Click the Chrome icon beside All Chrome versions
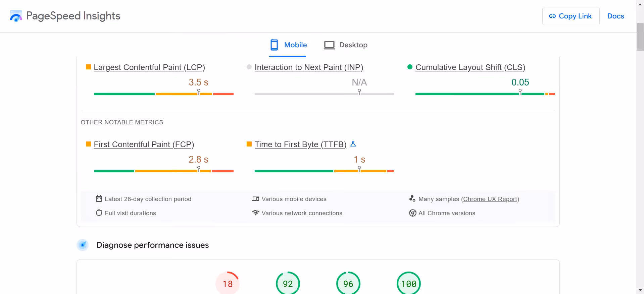The image size is (644, 294). click(x=413, y=213)
